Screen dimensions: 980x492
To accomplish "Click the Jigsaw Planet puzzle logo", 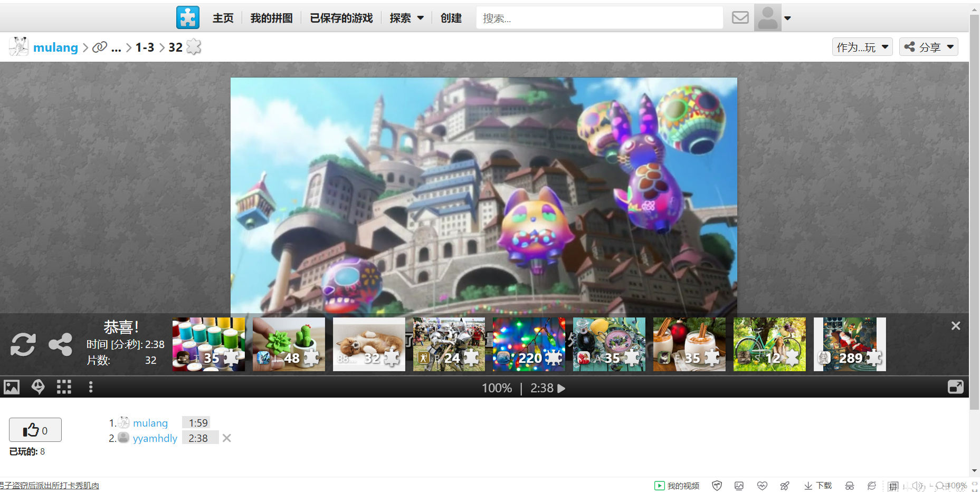I will [x=187, y=17].
